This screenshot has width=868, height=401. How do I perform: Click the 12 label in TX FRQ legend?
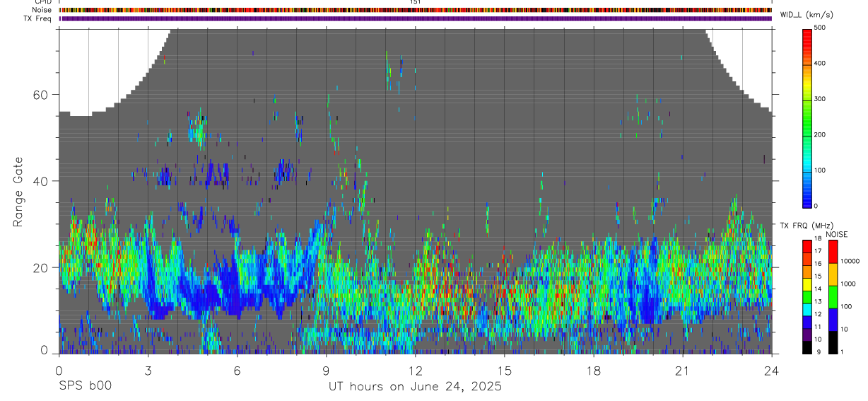818,314
